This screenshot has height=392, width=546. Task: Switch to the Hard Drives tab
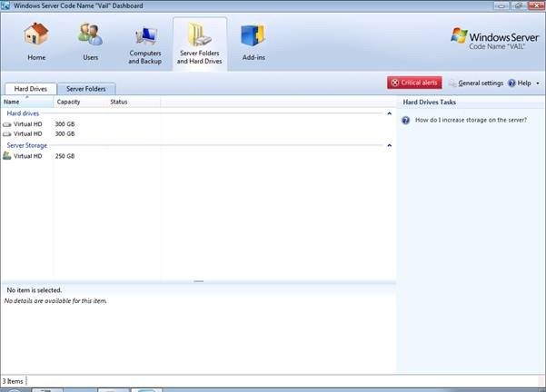(31, 89)
